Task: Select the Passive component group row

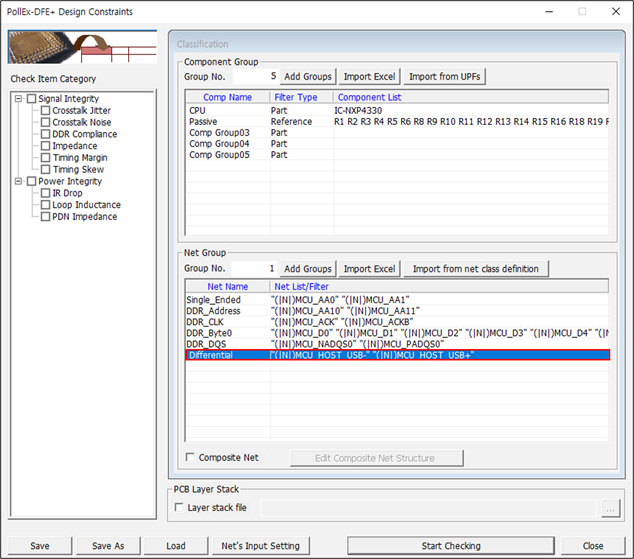Action: click(x=204, y=121)
